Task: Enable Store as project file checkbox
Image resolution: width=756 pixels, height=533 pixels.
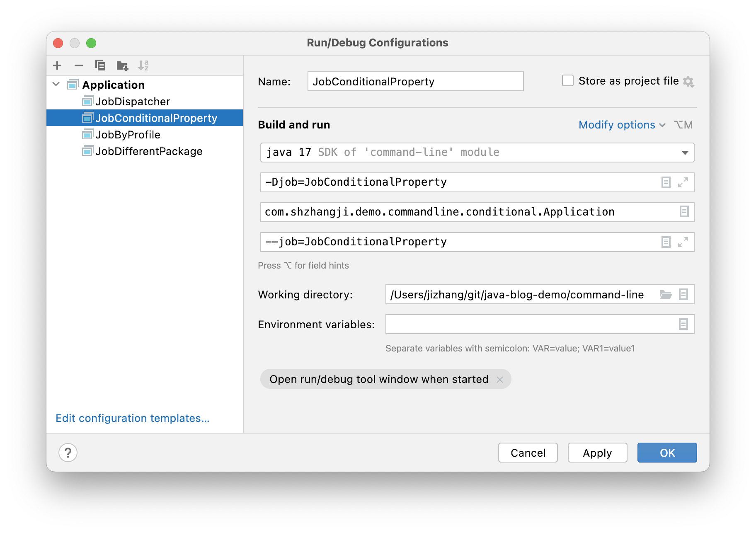Action: (x=568, y=81)
